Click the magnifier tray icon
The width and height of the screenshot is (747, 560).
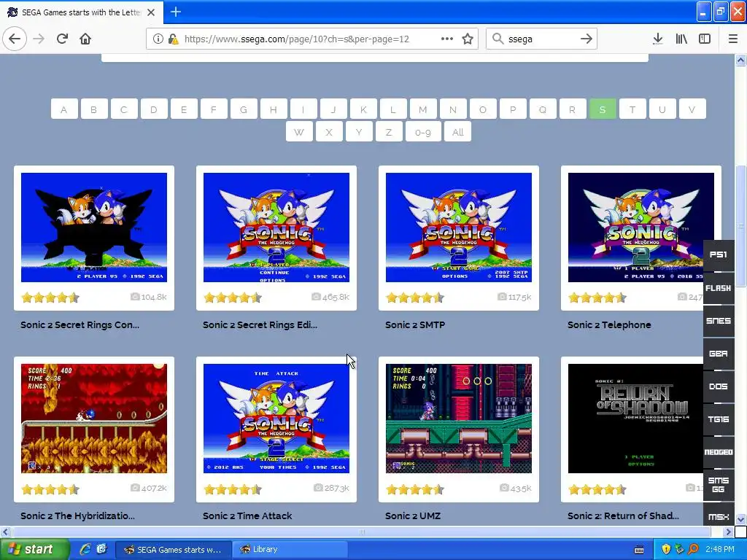click(x=693, y=549)
